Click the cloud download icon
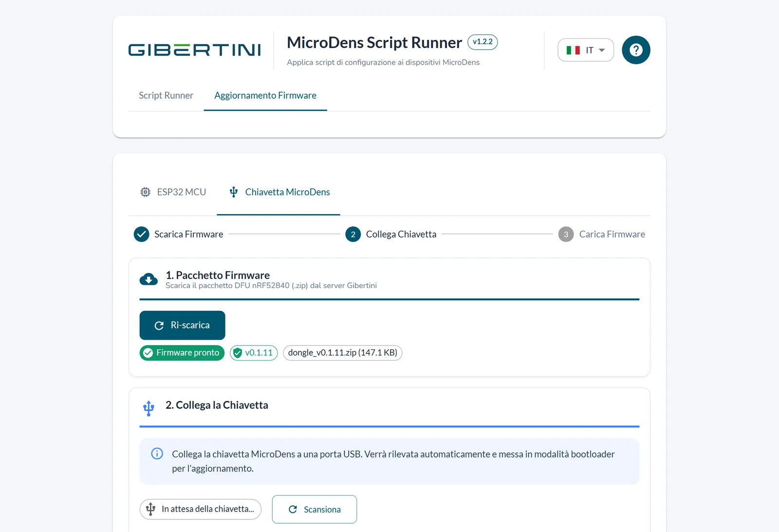 (148, 279)
